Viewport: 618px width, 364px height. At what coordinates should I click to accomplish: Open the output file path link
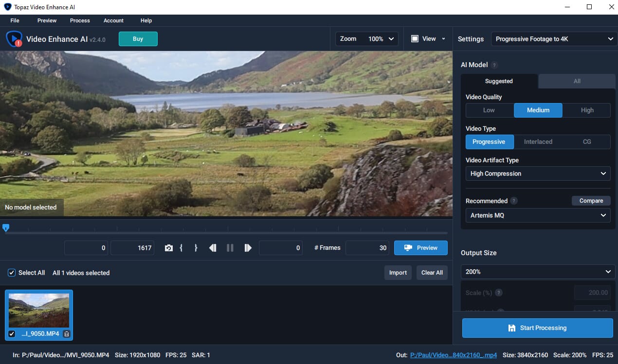click(454, 355)
